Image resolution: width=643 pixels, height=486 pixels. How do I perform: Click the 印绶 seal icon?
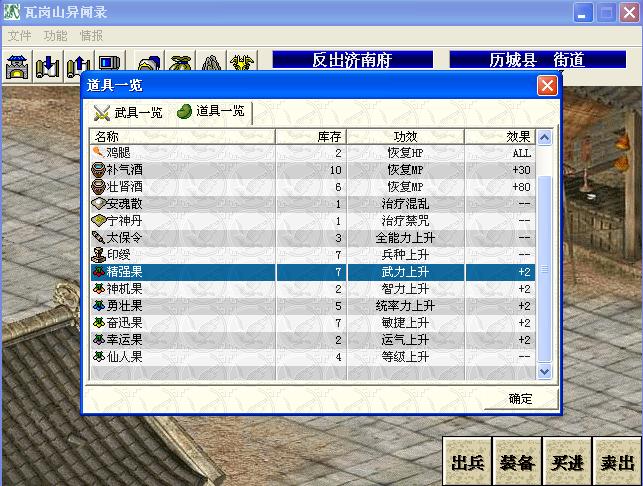(98, 255)
